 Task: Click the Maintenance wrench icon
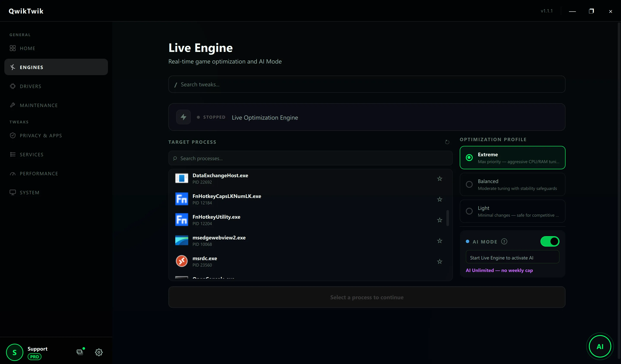click(x=13, y=105)
